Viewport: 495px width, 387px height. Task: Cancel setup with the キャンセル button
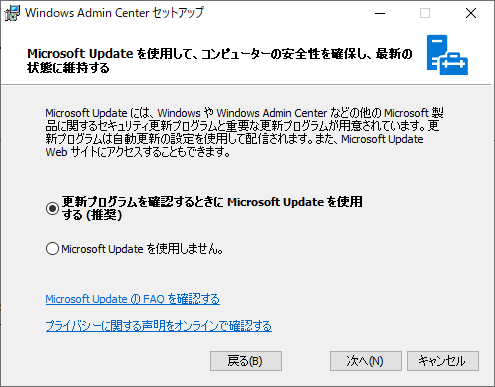point(443,361)
